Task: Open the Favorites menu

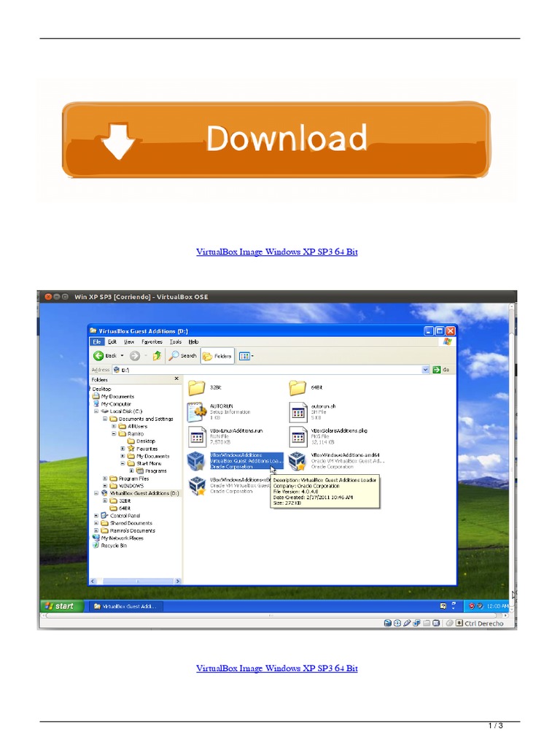Action: [152, 342]
